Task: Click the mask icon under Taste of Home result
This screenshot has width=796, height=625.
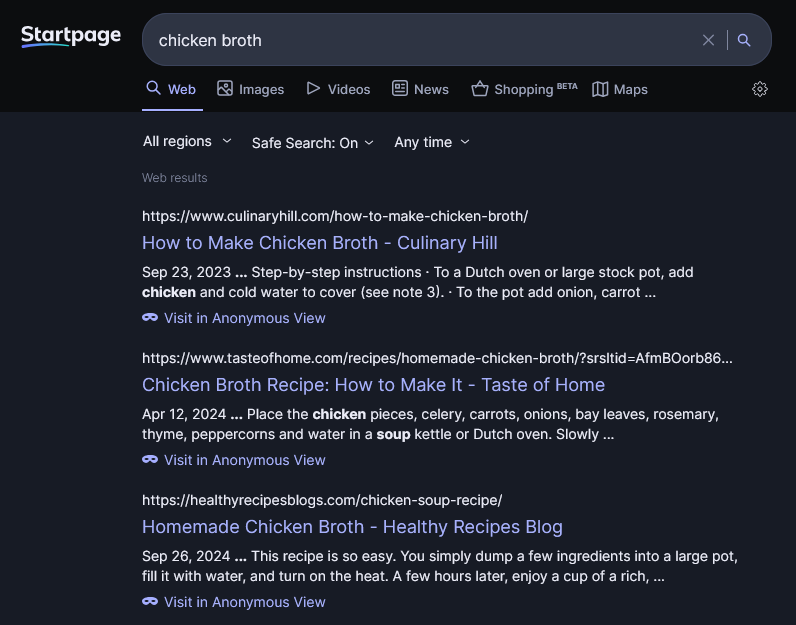Action: click(150, 460)
